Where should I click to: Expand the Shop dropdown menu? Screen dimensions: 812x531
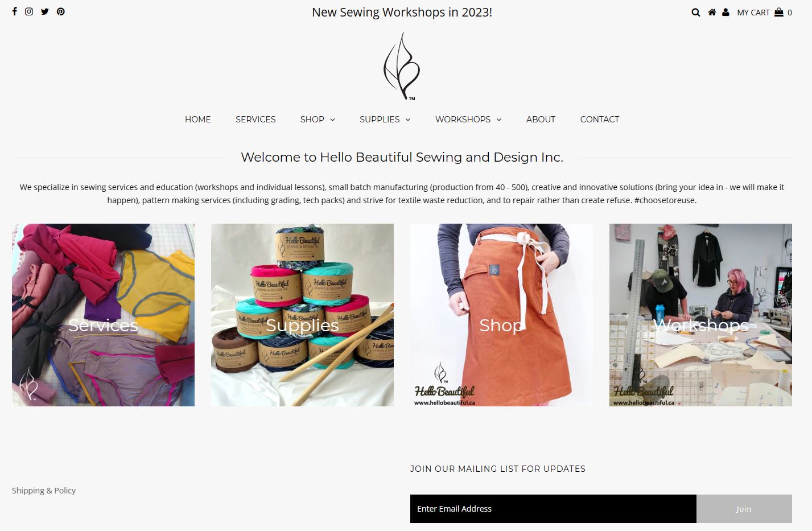click(318, 119)
